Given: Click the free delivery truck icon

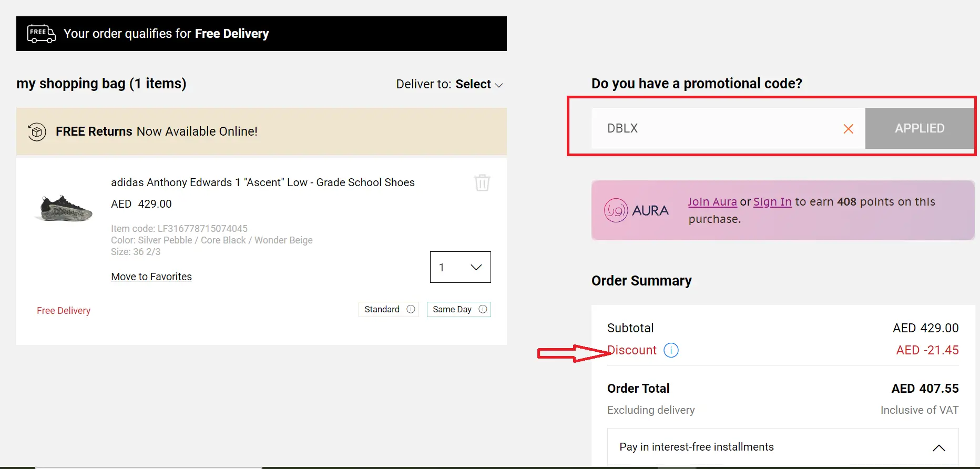Looking at the screenshot, I should pyautogui.click(x=40, y=33).
